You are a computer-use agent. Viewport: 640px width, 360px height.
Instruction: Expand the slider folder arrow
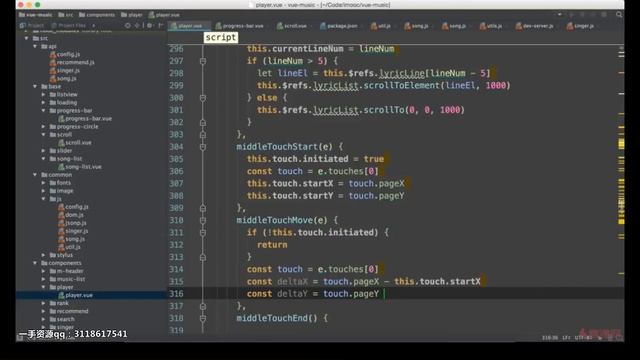(x=43, y=151)
